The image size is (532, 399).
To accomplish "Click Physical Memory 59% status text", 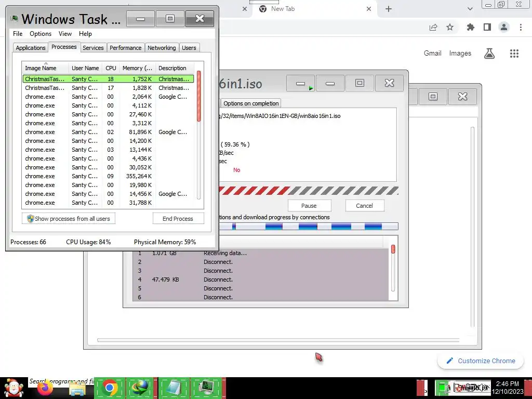I will point(165,242).
